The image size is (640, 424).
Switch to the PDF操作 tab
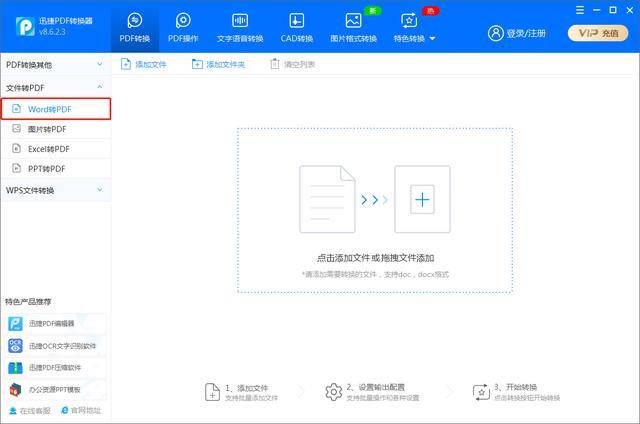tap(183, 28)
